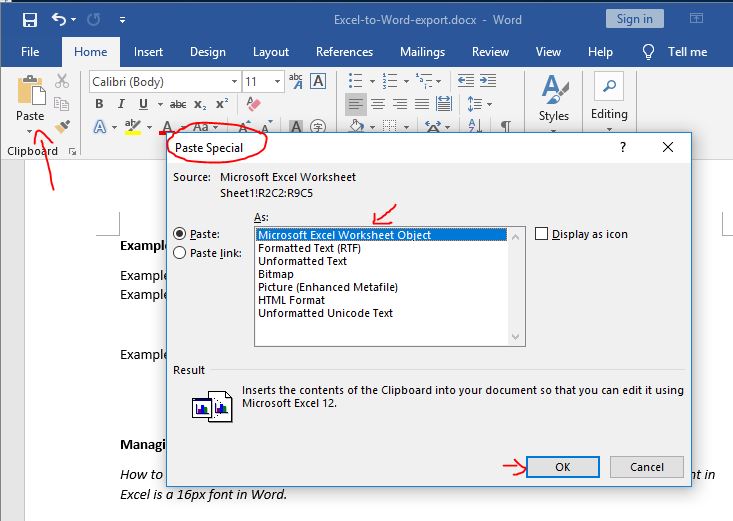Open the Clipboard pane launcher
Viewport: 733px width, 521px height.
pos(72,151)
